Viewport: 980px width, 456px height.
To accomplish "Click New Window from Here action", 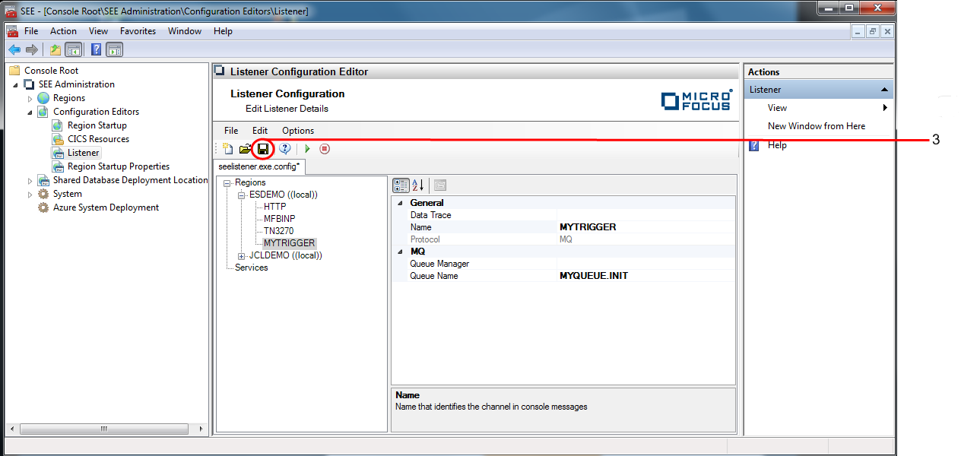I will pos(816,126).
